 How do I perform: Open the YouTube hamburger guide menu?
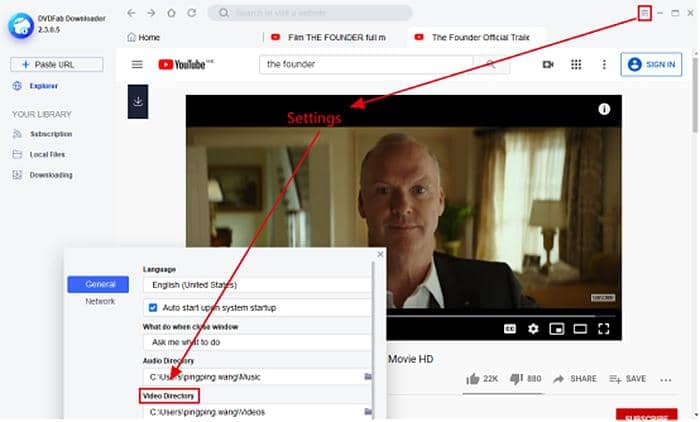[x=137, y=65]
